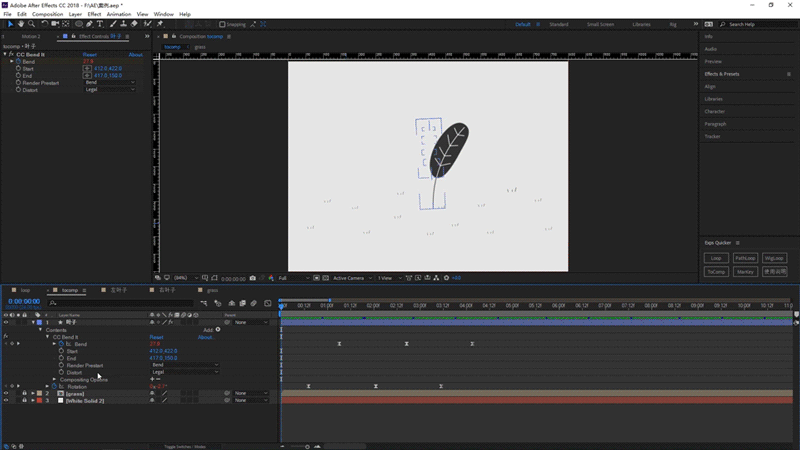Hide the White Solid 2 layer eye
The width and height of the screenshot is (800, 450).
[x=6, y=401]
